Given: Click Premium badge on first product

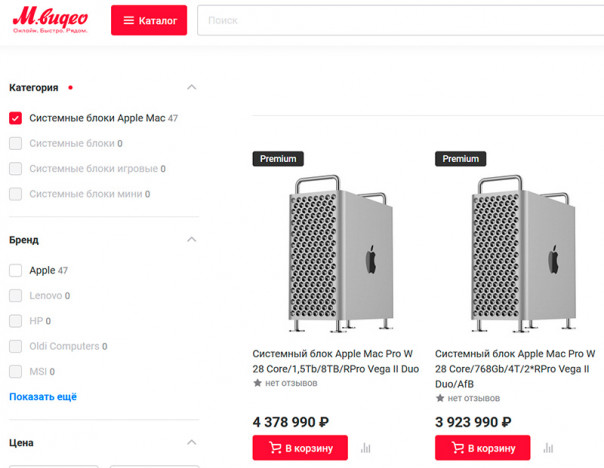Looking at the screenshot, I should (278, 159).
